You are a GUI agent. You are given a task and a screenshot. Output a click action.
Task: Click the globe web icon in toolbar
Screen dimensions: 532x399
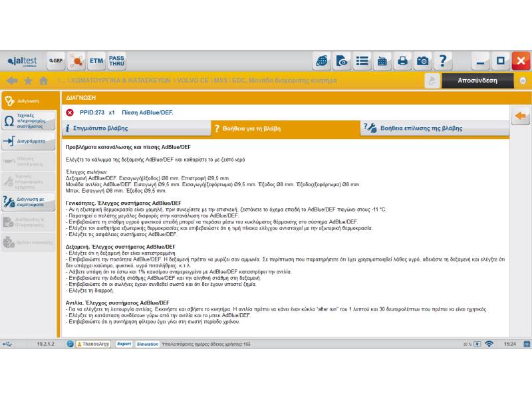click(323, 61)
